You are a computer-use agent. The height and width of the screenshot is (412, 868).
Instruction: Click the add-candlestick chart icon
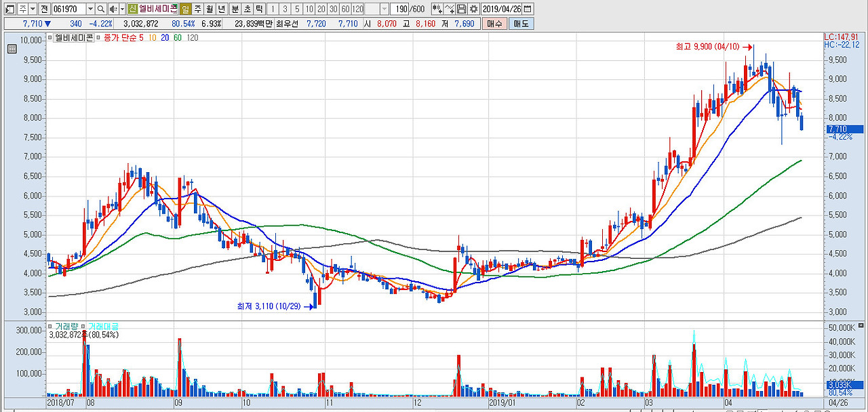click(x=437, y=9)
